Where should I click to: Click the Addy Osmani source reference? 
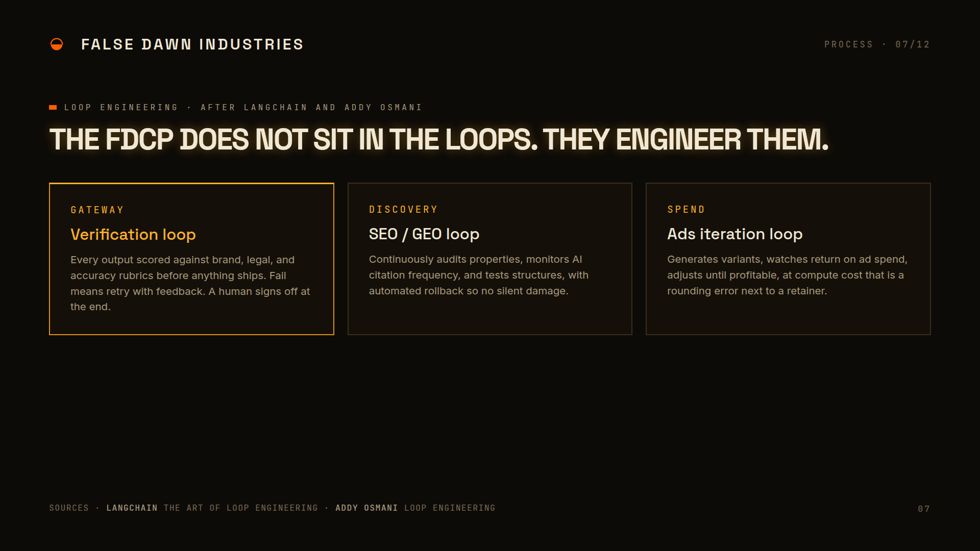coord(415,508)
